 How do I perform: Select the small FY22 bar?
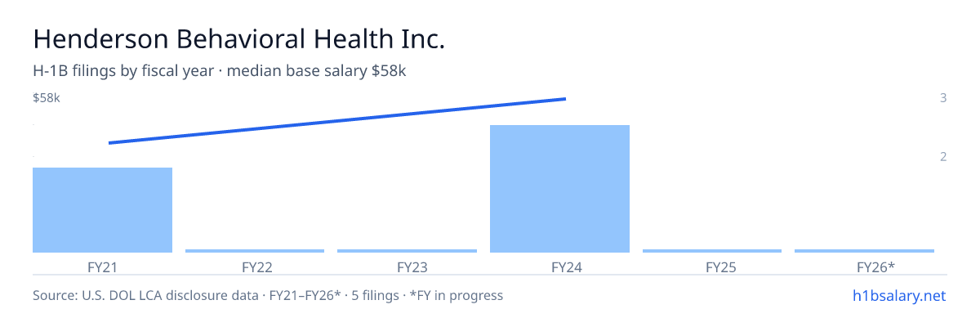[255, 251]
